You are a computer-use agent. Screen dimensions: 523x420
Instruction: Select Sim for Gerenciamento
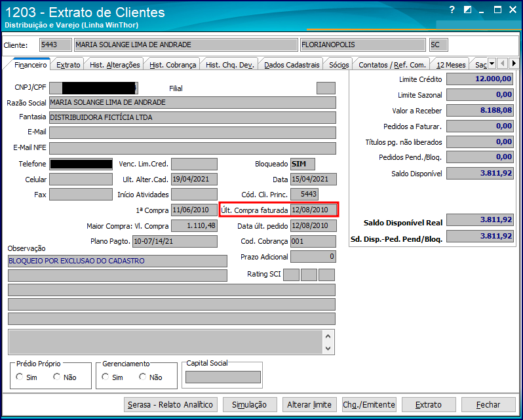(106, 377)
